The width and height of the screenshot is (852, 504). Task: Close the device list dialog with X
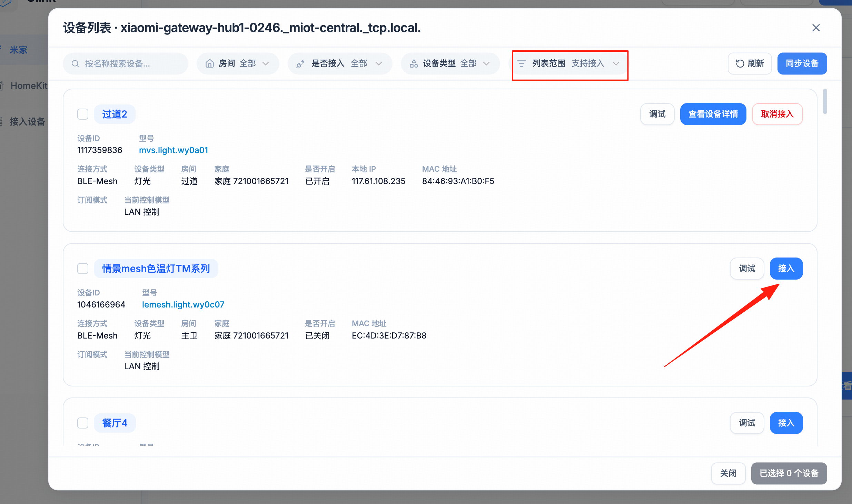click(816, 28)
